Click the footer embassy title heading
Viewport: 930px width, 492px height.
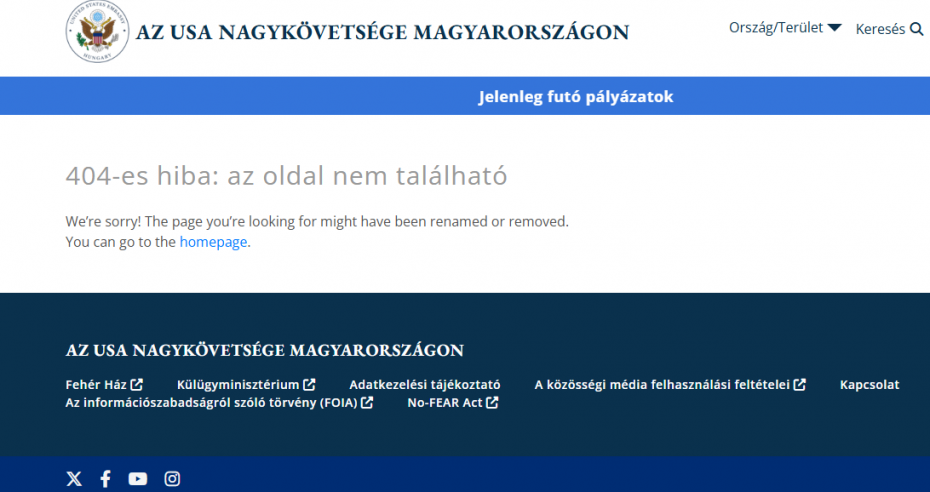click(x=264, y=350)
